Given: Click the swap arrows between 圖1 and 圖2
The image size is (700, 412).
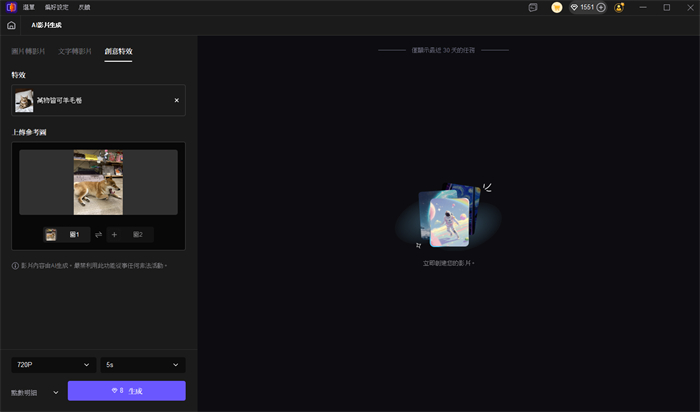Looking at the screenshot, I should pos(98,234).
